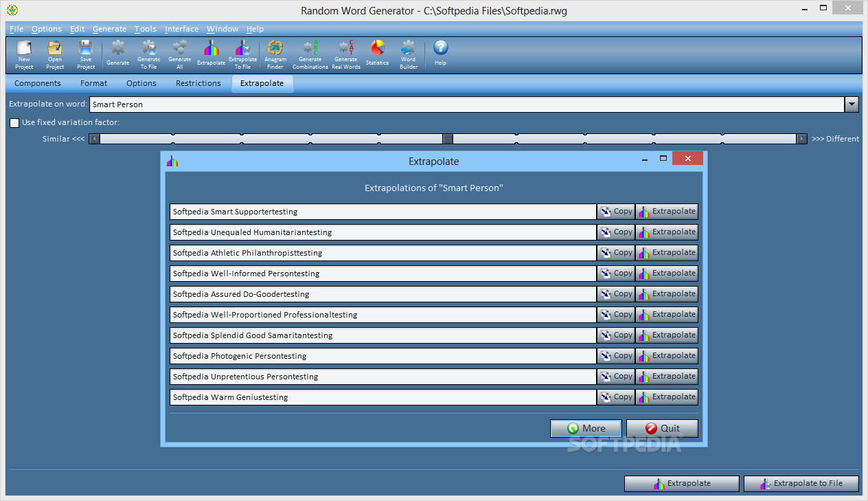The height and width of the screenshot is (501, 868).
Task: Switch to the Components tab
Action: pyautogui.click(x=38, y=84)
